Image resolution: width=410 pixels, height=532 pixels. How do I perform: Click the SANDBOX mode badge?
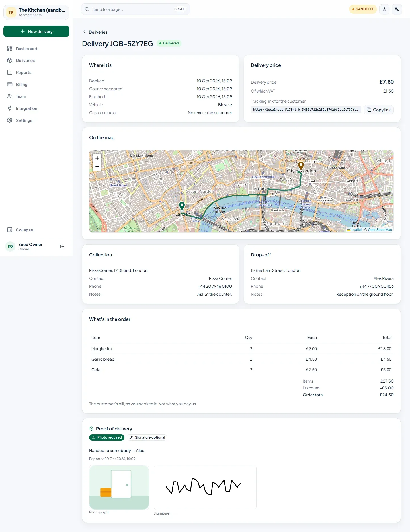(x=363, y=9)
